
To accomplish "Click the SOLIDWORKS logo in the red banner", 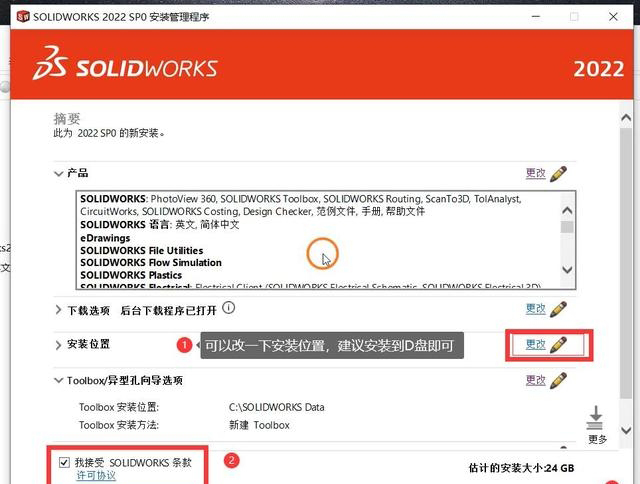I will (125, 66).
